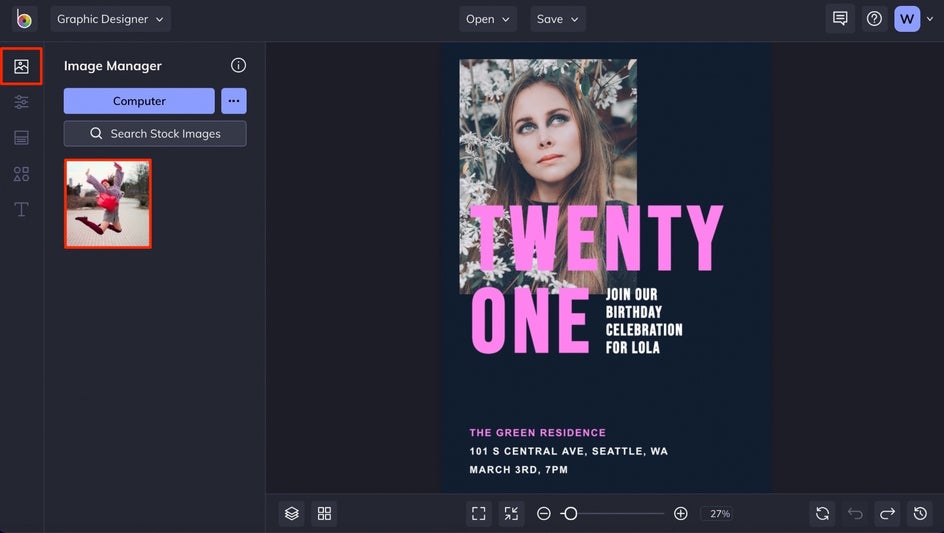Click the zoom slider handle
Screen dimensions: 944x533
[570, 513]
